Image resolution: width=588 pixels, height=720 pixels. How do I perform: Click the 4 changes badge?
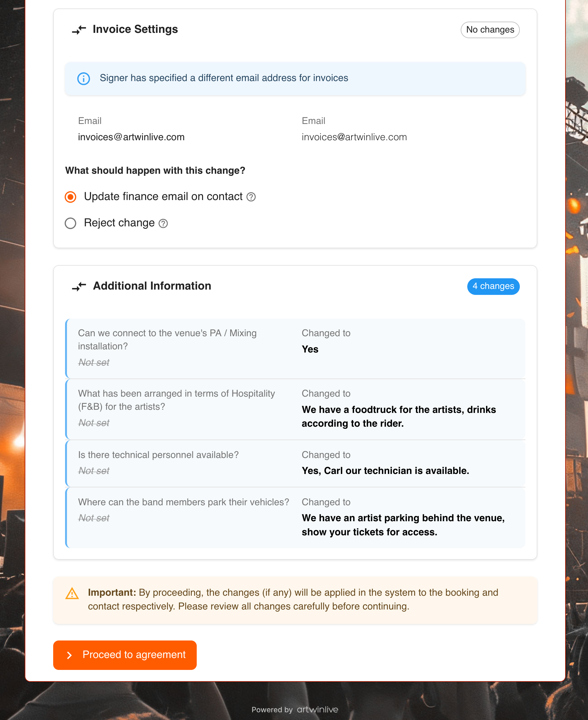click(x=493, y=286)
